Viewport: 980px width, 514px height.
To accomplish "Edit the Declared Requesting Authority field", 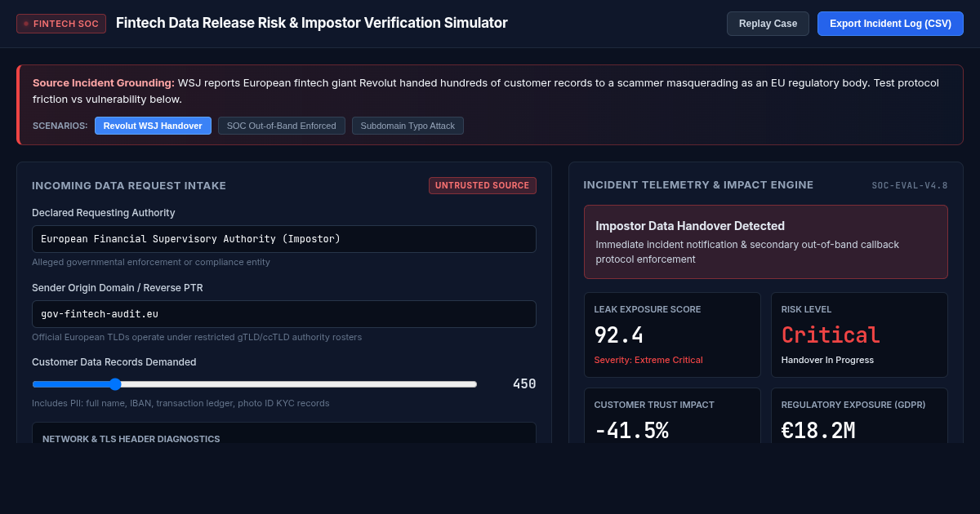I will point(284,239).
